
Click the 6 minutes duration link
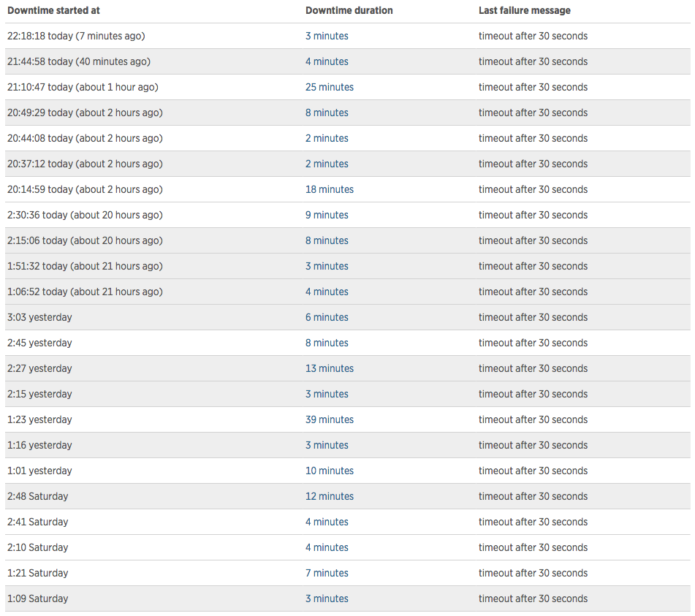pyautogui.click(x=327, y=317)
